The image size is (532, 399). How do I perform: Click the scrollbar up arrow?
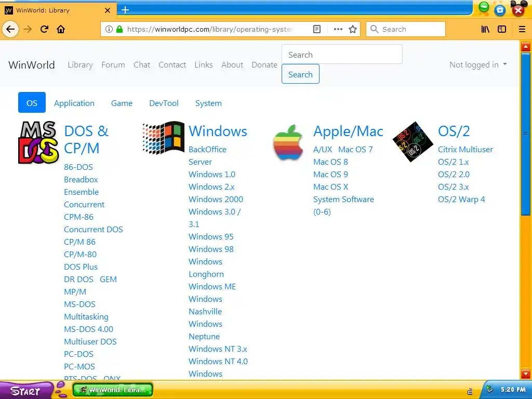526,46
